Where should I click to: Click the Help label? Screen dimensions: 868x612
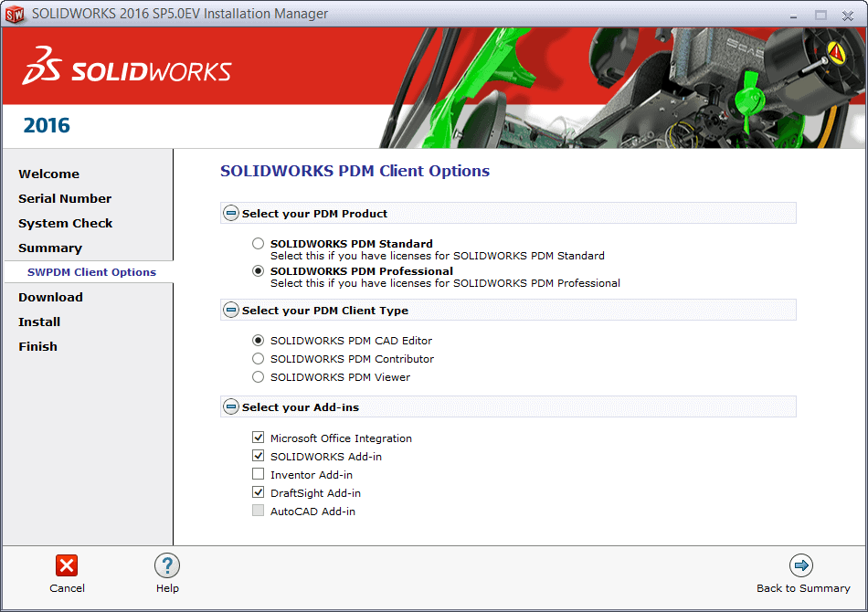pos(167,588)
